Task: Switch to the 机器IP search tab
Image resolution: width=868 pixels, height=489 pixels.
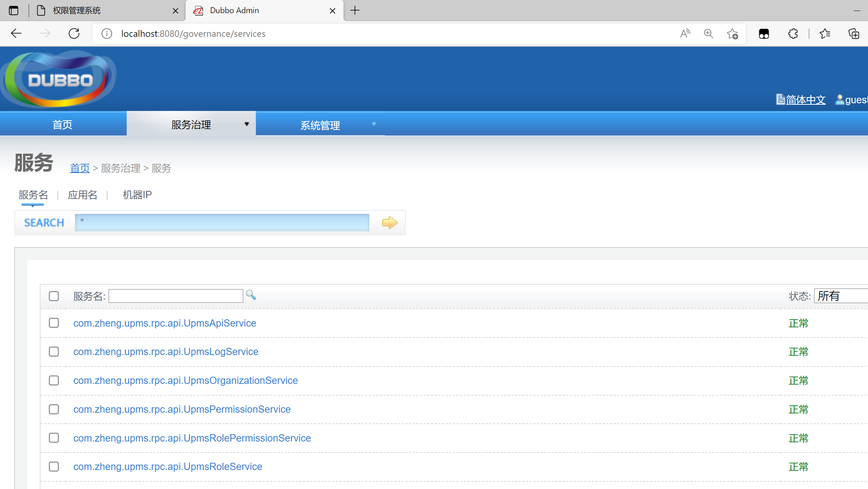Action: pyautogui.click(x=137, y=195)
